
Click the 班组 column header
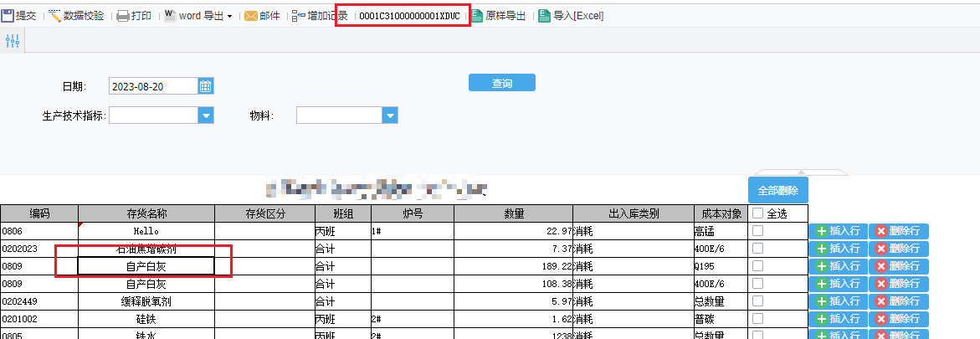click(343, 213)
